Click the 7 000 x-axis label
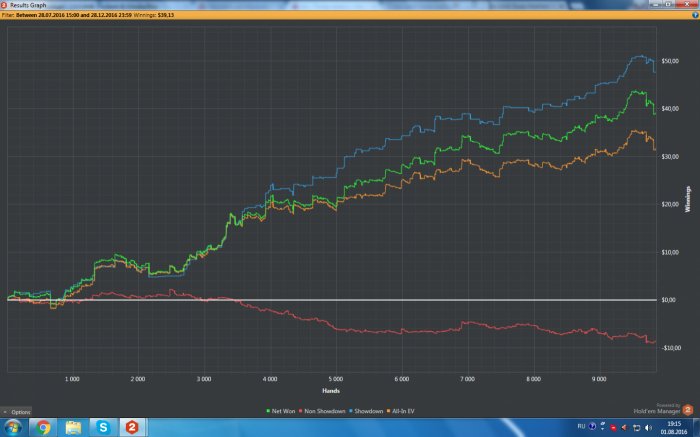Viewport: 700px width, 437px height. click(467, 379)
